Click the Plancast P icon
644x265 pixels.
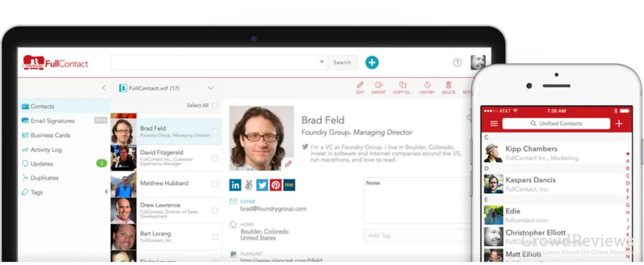[x=233, y=254]
